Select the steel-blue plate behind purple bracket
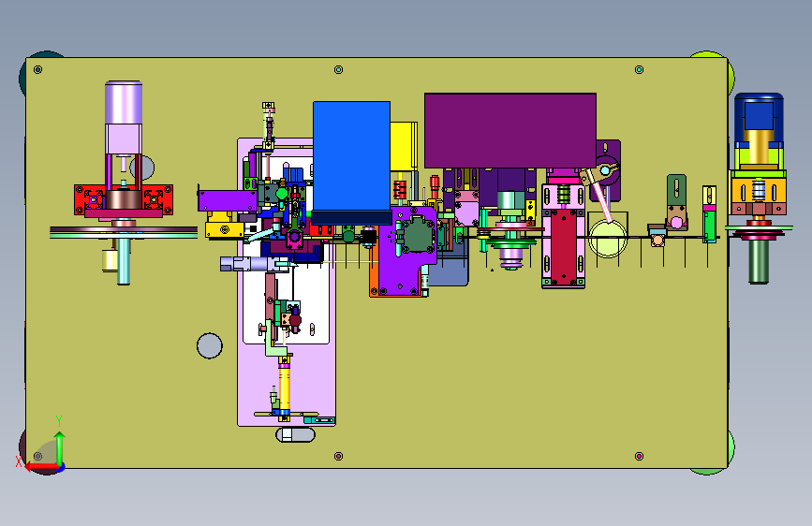This screenshot has width=812, height=526. 449,270
